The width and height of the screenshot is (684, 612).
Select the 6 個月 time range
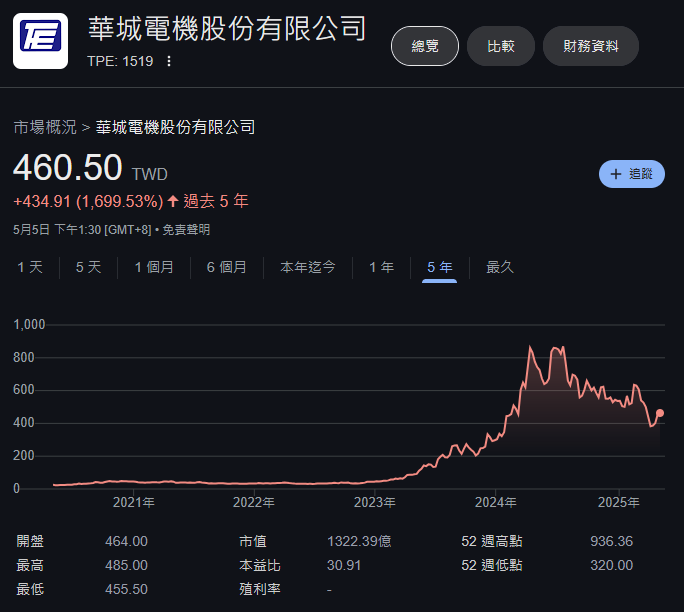click(x=227, y=267)
